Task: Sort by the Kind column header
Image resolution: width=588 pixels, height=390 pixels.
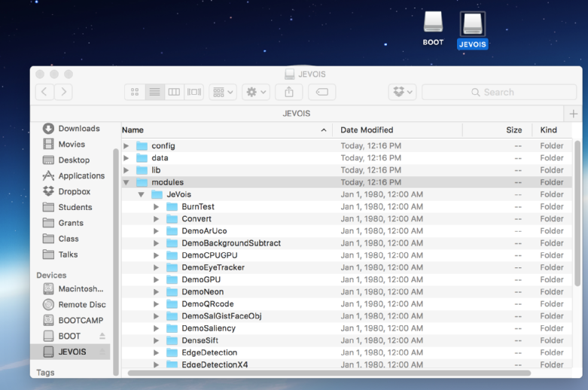Action: point(552,130)
